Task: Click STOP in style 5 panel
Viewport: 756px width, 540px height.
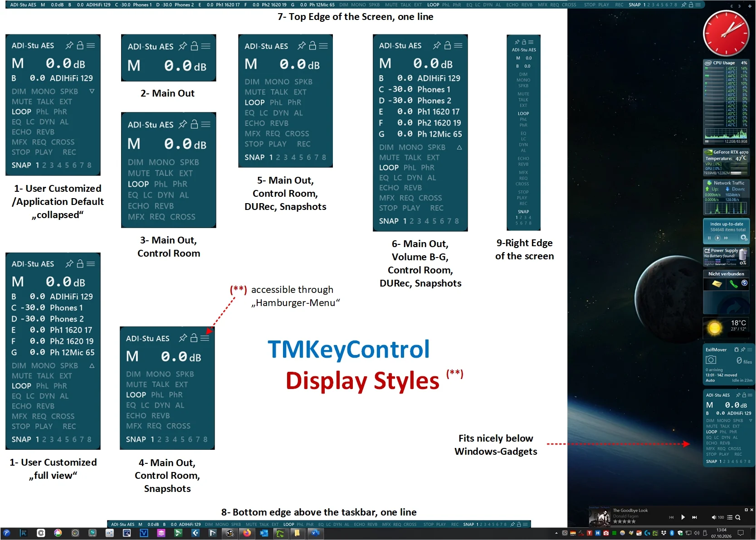Action: click(x=254, y=144)
